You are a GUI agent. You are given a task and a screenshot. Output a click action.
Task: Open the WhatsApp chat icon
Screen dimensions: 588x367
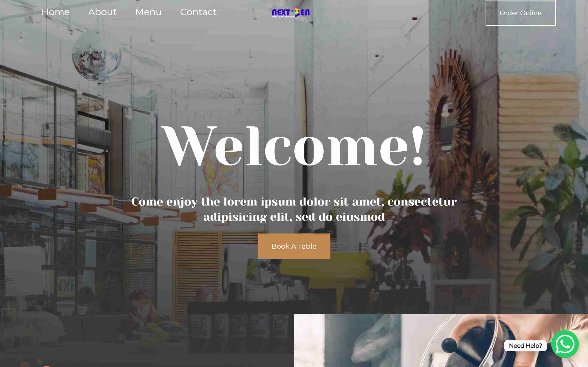pos(565,344)
